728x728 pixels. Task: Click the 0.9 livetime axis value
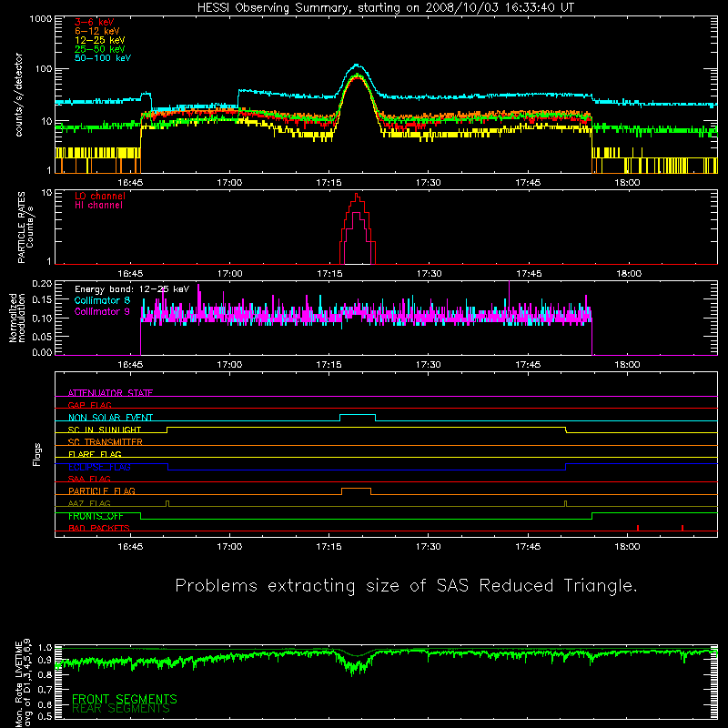[x=45, y=661]
